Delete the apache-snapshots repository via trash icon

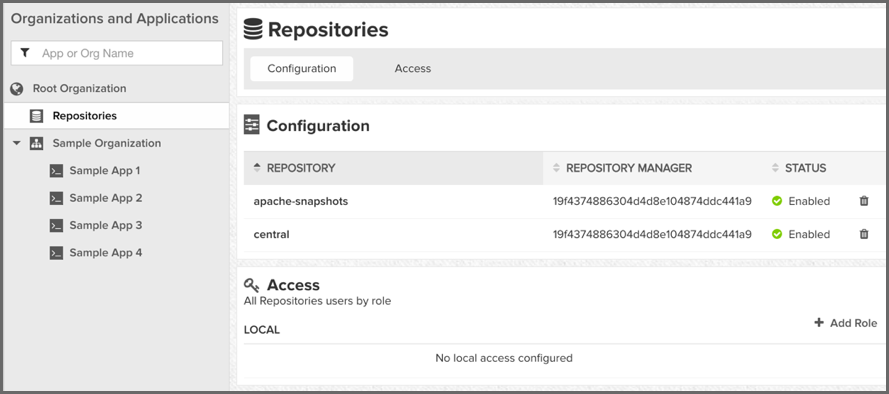pyautogui.click(x=864, y=201)
